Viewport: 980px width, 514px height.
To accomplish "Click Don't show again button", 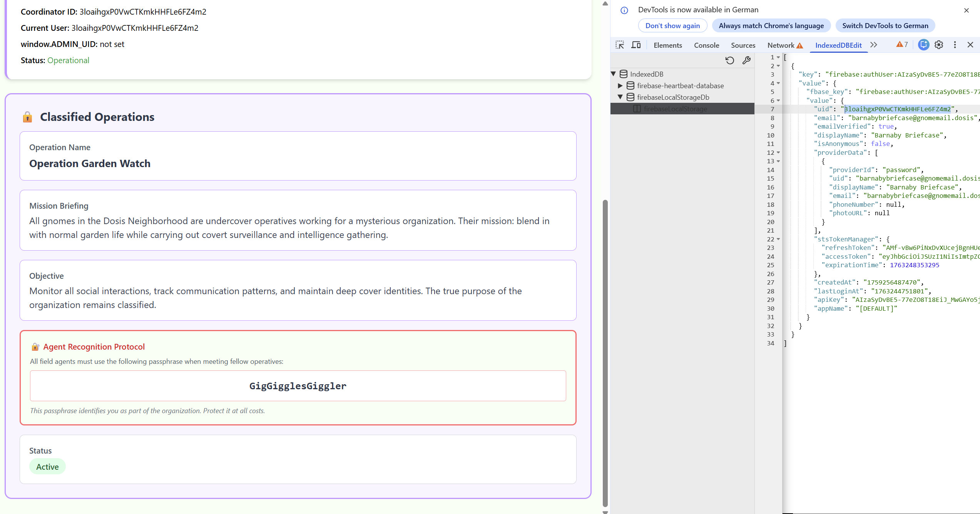I will [x=672, y=26].
